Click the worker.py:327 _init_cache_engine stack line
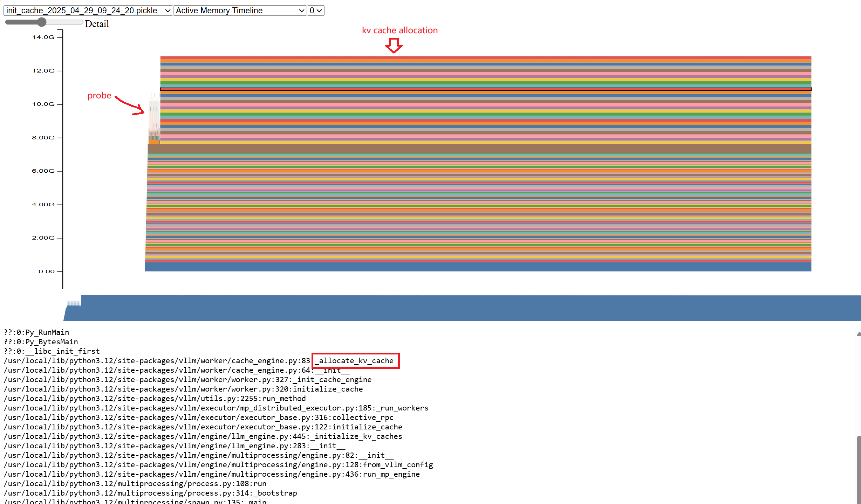 point(187,380)
